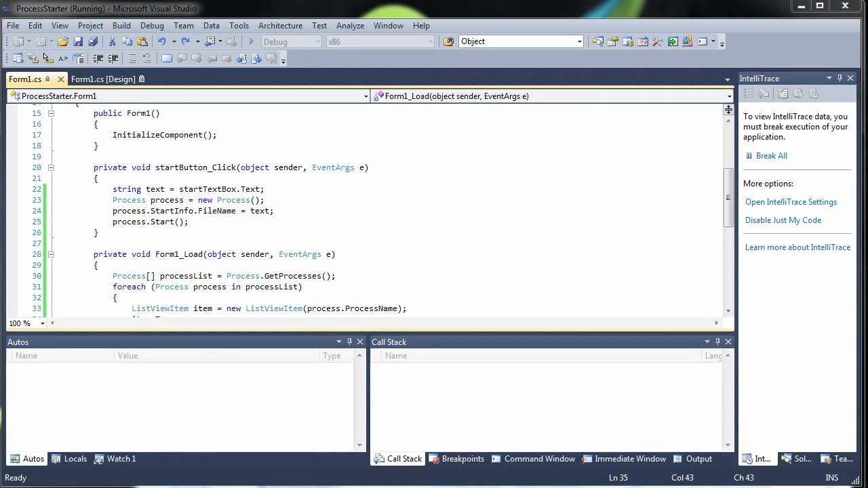Click the Break All link
The image size is (868, 488).
click(x=772, y=156)
